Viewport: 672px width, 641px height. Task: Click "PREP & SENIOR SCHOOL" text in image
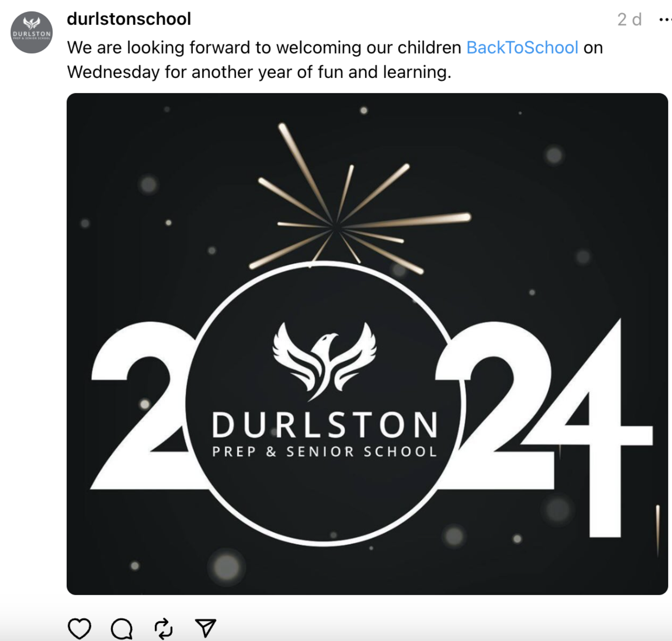click(x=324, y=452)
